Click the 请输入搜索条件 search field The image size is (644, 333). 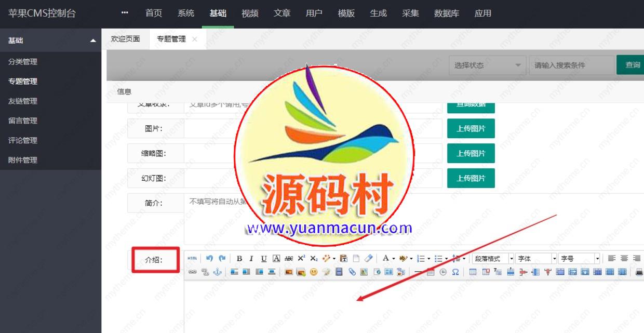(x=571, y=65)
